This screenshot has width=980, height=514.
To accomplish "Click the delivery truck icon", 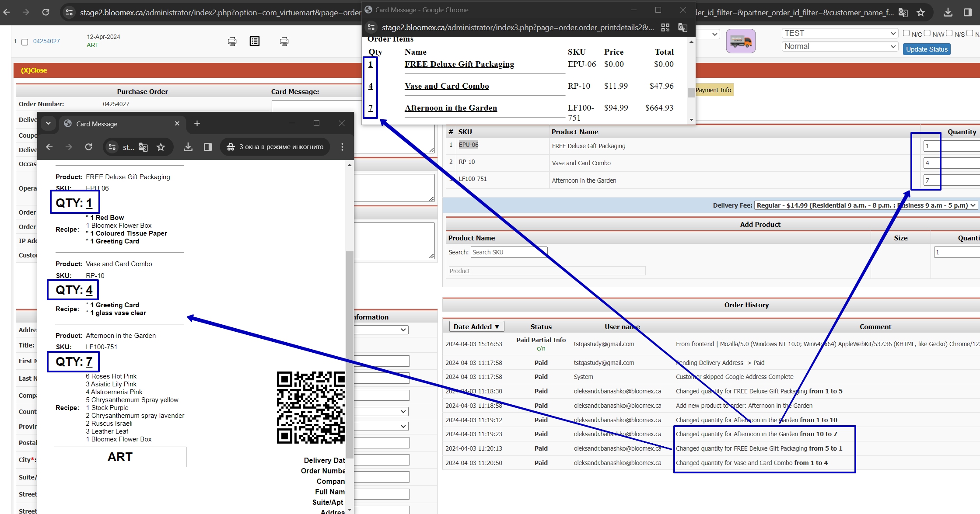I will pyautogui.click(x=741, y=41).
